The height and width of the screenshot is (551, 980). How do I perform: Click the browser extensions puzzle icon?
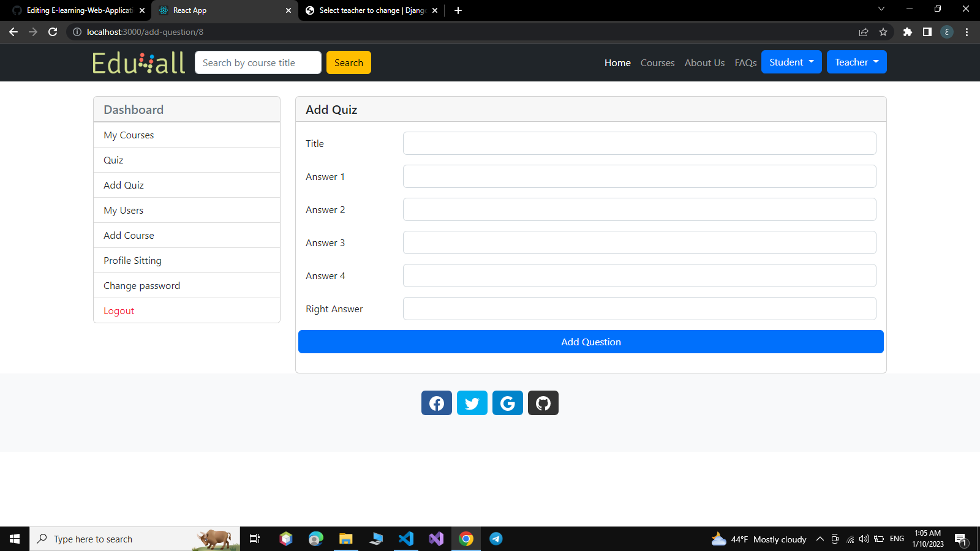907,32
